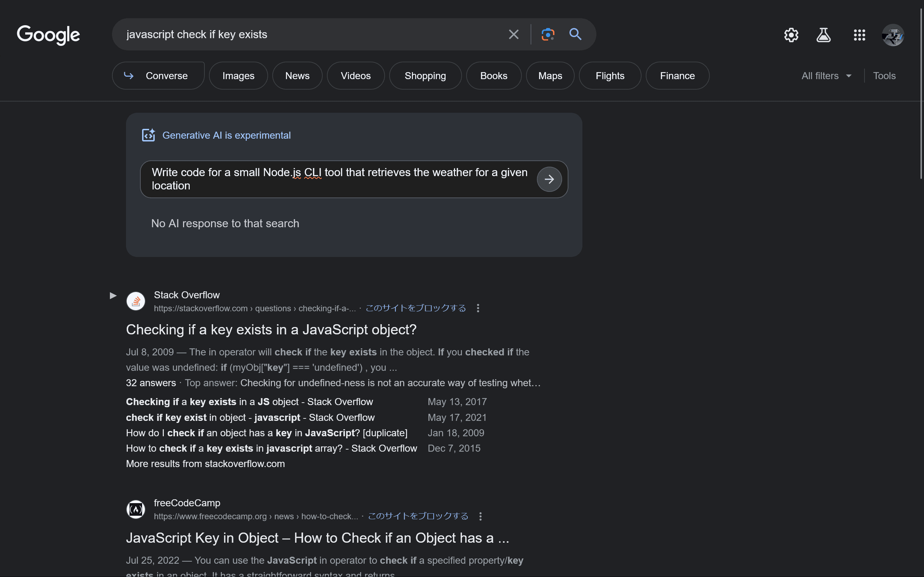The height and width of the screenshot is (577, 924).
Task: Open the Google apps grid
Action: [859, 35]
